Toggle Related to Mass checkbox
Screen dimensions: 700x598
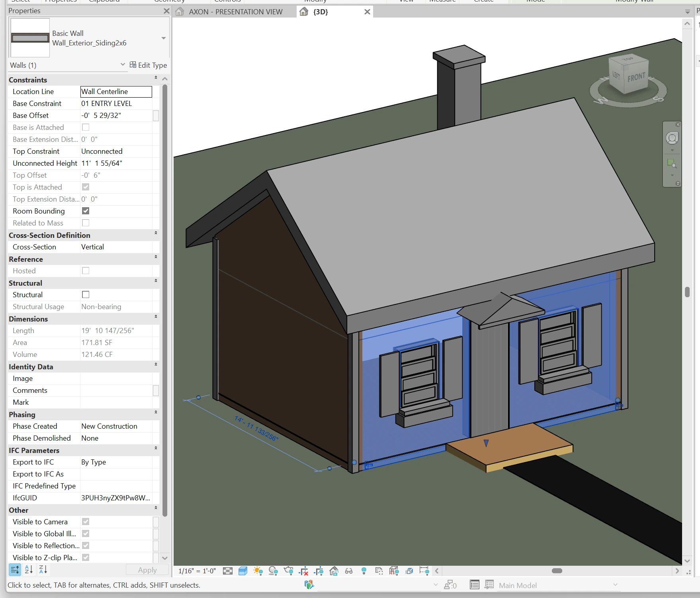(x=86, y=223)
